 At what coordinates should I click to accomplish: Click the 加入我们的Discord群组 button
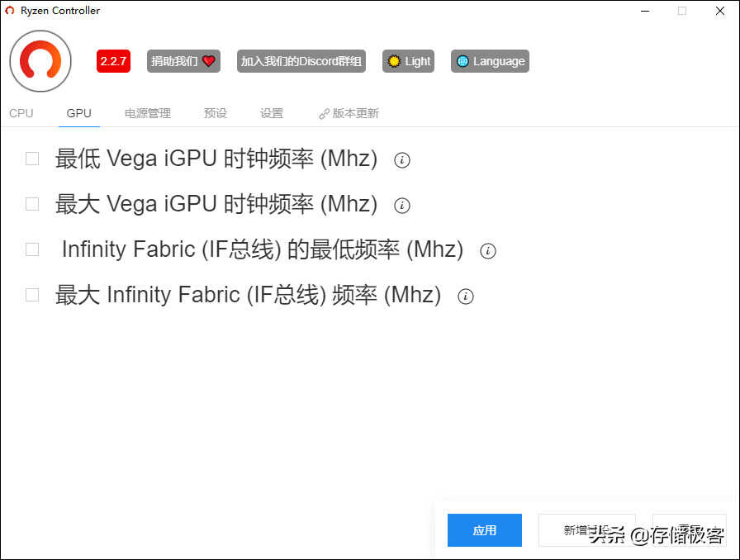301,61
